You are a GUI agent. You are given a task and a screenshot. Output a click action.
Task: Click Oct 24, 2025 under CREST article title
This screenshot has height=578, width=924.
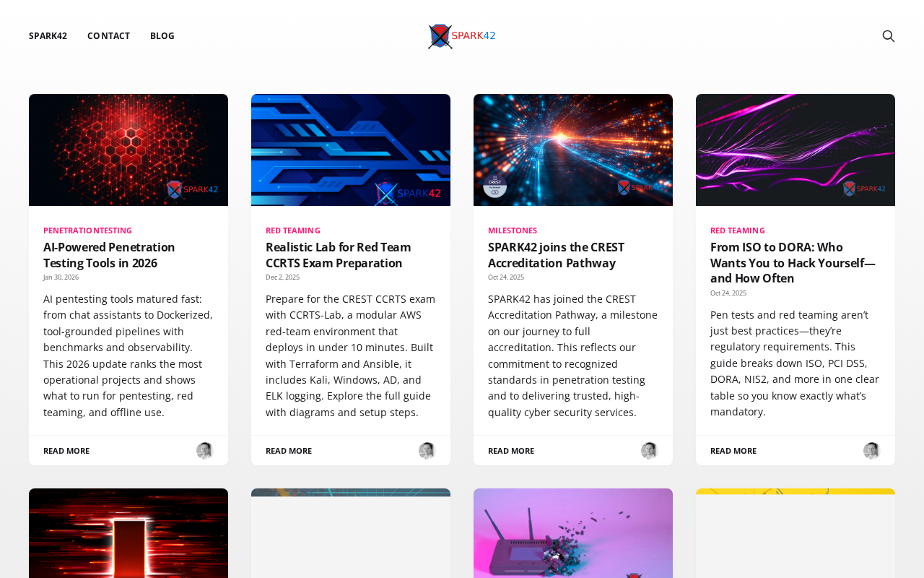506,277
